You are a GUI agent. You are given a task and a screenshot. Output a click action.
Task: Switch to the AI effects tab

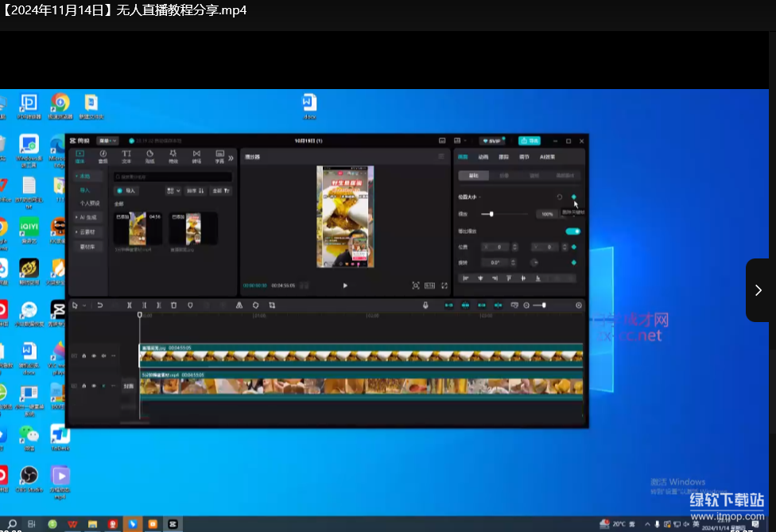pos(547,157)
